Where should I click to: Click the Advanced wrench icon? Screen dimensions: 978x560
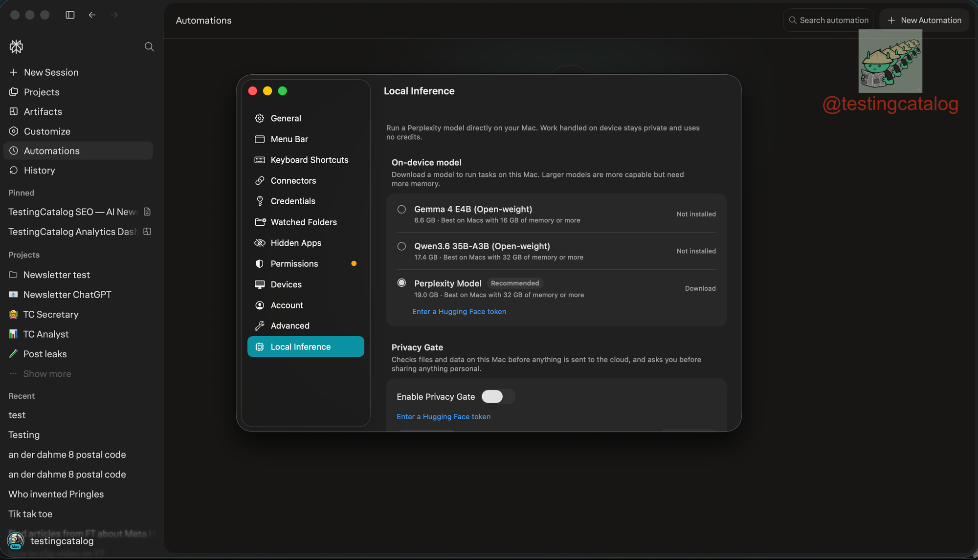260,326
